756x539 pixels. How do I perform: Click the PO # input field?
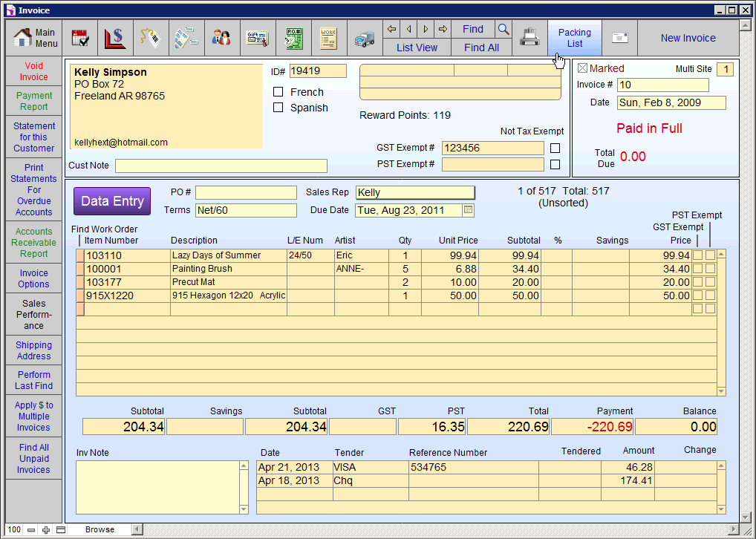pyautogui.click(x=246, y=192)
